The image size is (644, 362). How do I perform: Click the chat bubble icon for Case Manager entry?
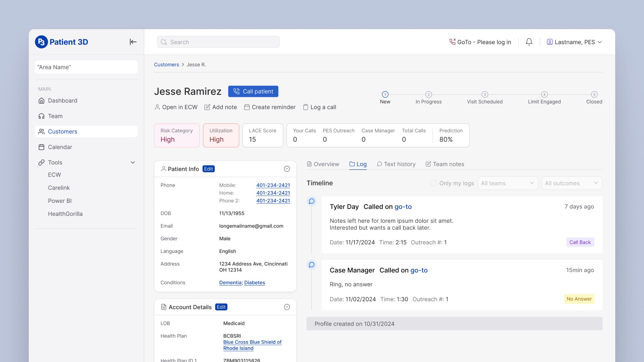(312, 265)
